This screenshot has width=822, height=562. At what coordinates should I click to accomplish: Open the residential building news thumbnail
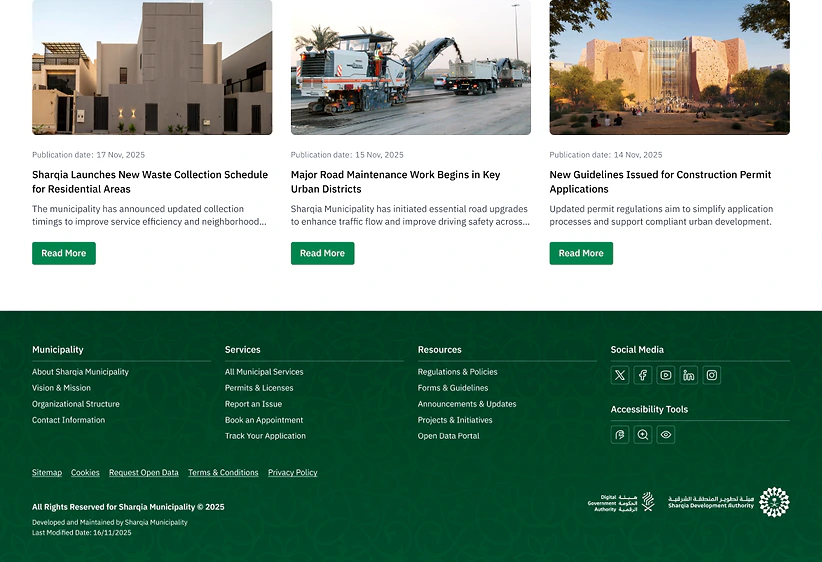pyautogui.click(x=152, y=67)
